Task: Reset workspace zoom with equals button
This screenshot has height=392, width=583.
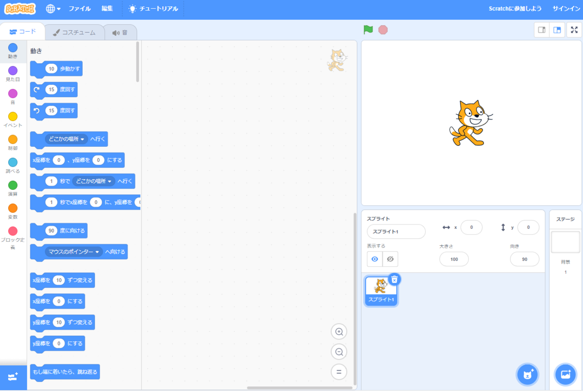Action: point(339,372)
